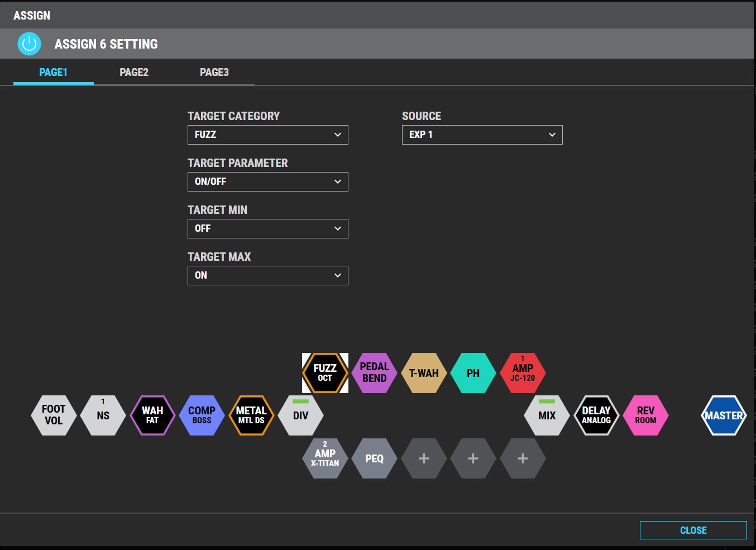Open the PAGE3 tab
This screenshot has width=756, height=550.
tap(214, 73)
